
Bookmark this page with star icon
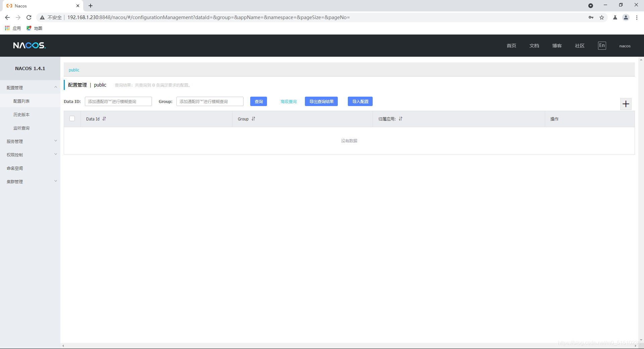[x=602, y=17]
